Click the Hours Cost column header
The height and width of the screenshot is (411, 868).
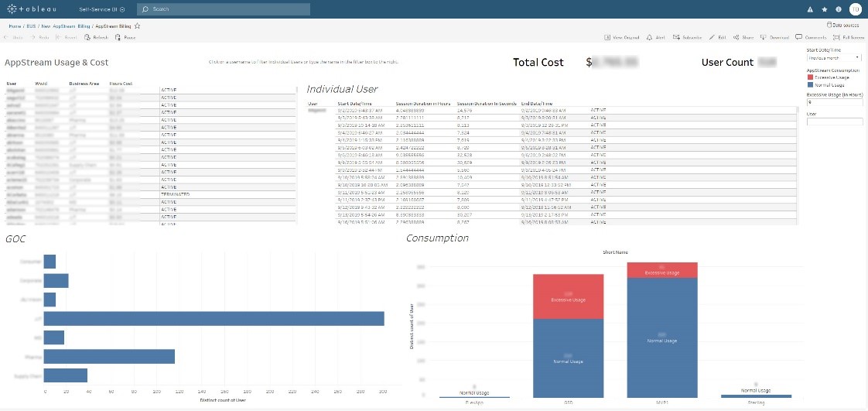(x=121, y=84)
